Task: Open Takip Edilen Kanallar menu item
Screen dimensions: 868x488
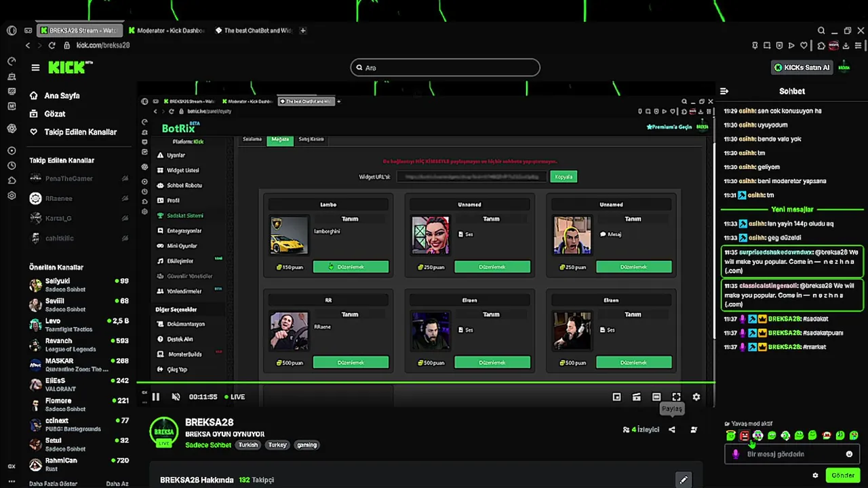Action: tap(81, 132)
